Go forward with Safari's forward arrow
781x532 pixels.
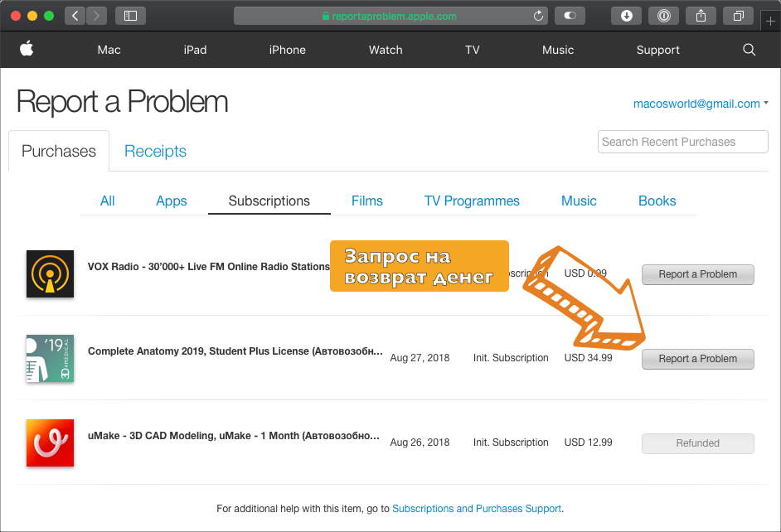(97, 16)
